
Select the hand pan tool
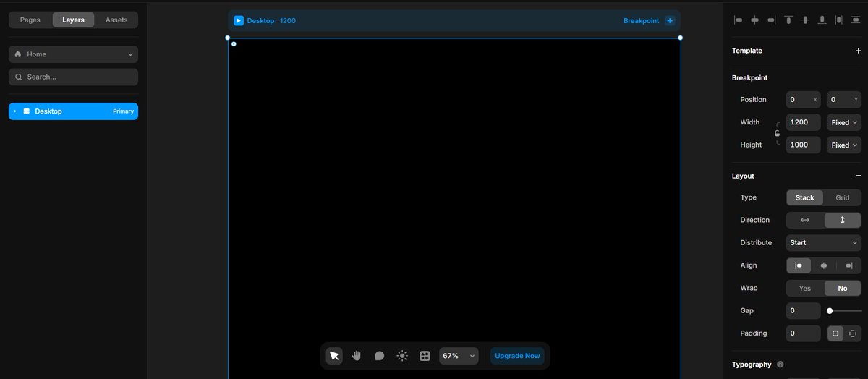[x=357, y=356]
